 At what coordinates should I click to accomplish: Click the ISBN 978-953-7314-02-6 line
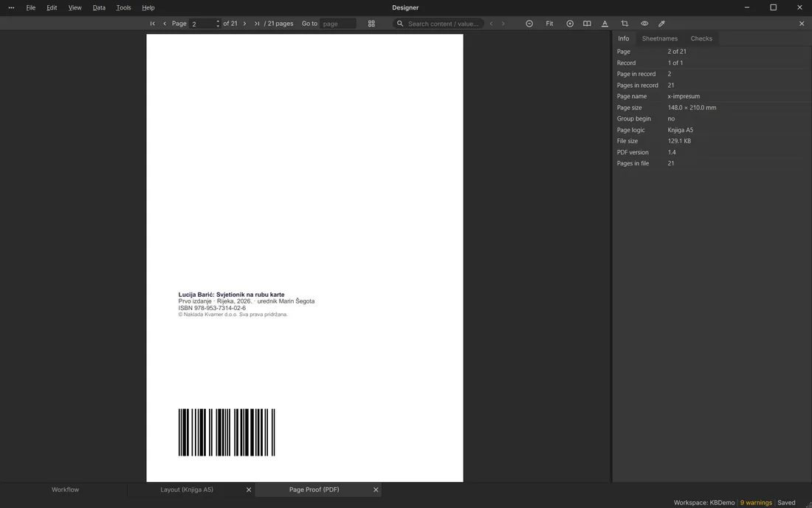[212, 308]
